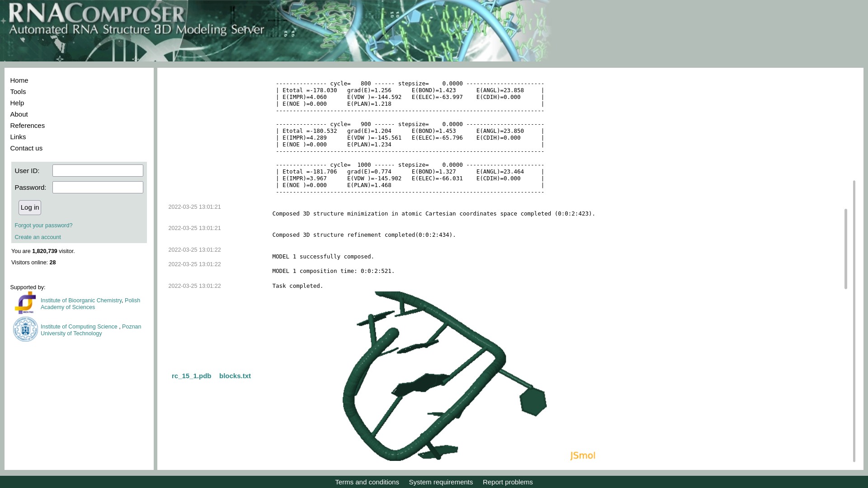Go to the Help page
Screen dimensions: 868x488
17,103
